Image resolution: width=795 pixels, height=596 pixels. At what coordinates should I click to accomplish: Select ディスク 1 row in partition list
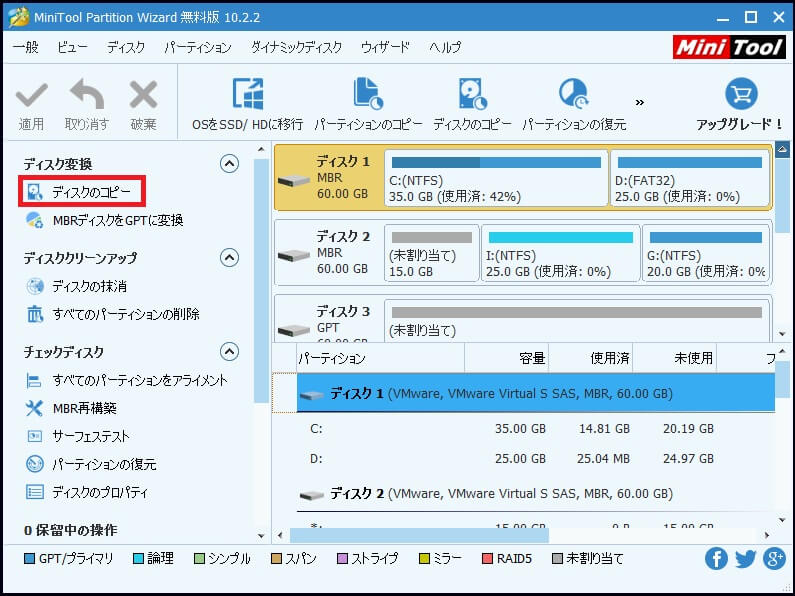click(x=536, y=393)
